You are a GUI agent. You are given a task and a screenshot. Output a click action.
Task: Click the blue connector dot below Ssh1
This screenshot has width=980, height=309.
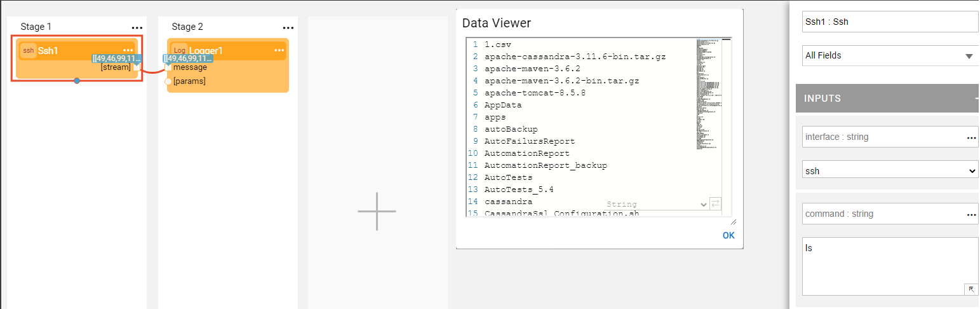click(x=77, y=81)
